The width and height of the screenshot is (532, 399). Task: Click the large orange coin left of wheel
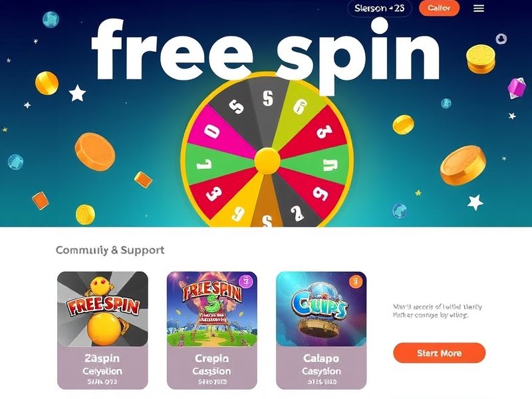pyautogui.click(x=95, y=152)
